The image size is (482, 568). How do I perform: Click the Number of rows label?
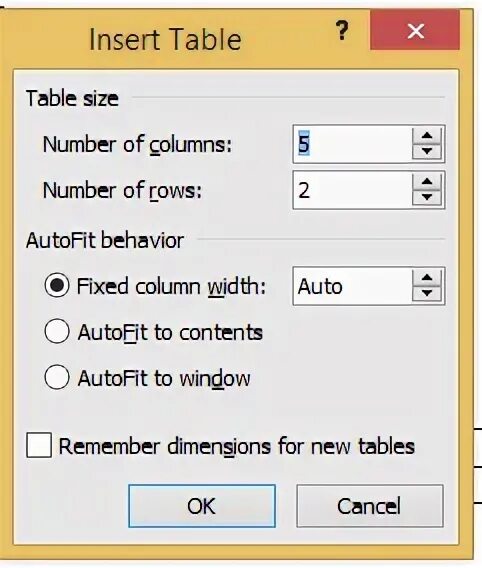pyautogui.click(x=122, y=191)
